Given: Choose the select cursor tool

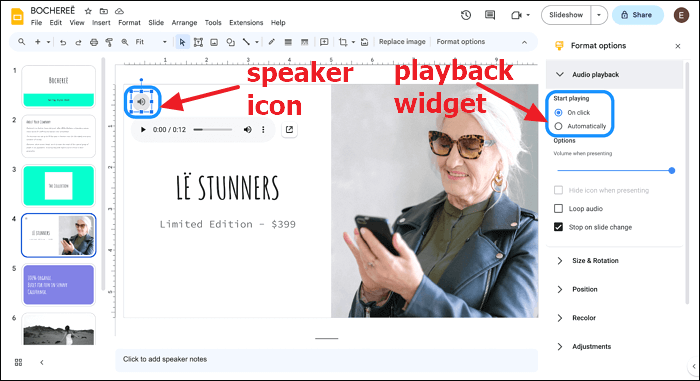Looking at the screenshot, I should coord(182,42).
